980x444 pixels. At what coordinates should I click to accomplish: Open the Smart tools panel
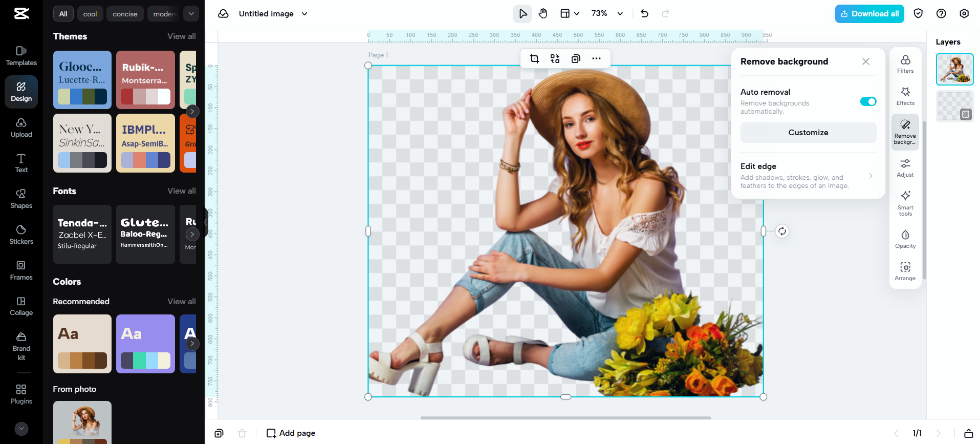[905, 202]
